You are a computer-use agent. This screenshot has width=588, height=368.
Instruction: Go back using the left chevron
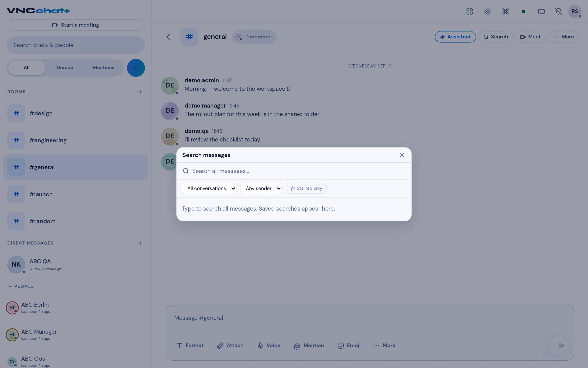[168, 37]
